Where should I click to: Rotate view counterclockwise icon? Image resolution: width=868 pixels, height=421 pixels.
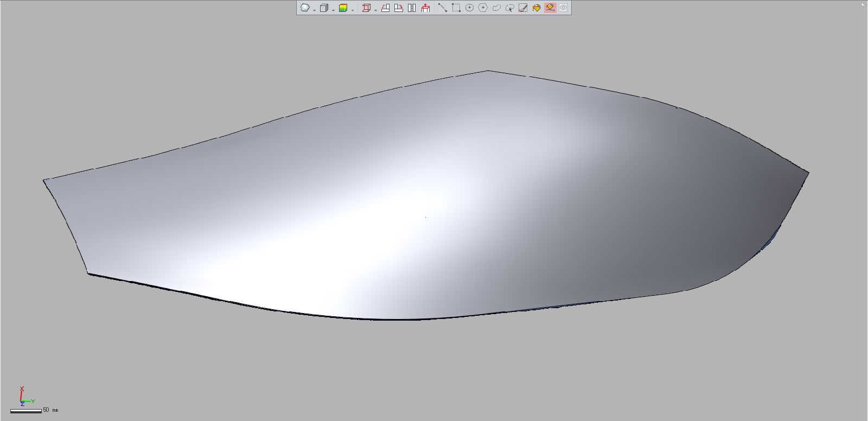385,8
